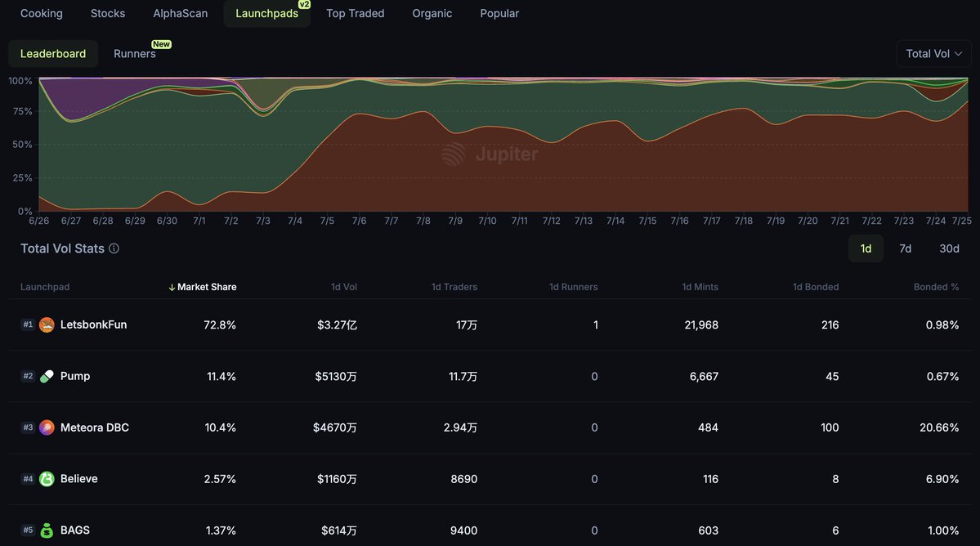This screenshot has height=546, width=980.
Task: Click LetsbonkFun's 72.8% market share value
Action: 220,324
